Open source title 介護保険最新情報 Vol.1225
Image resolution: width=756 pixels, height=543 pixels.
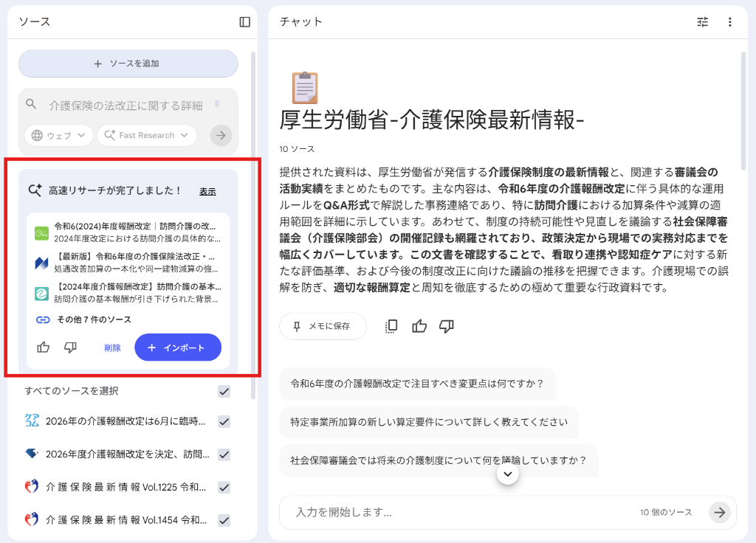[x=126, y=487]
